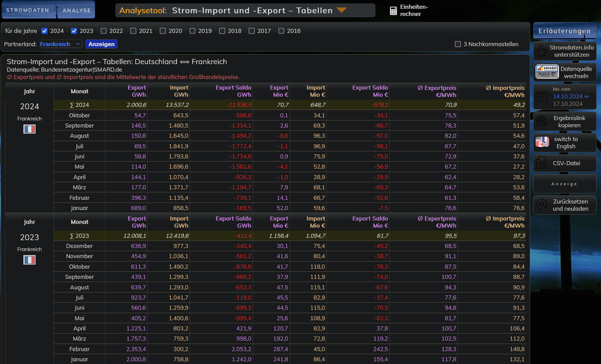601x364 pixels.
Task: Select the 2017 year checkbox
Action: tap(252, 31)
